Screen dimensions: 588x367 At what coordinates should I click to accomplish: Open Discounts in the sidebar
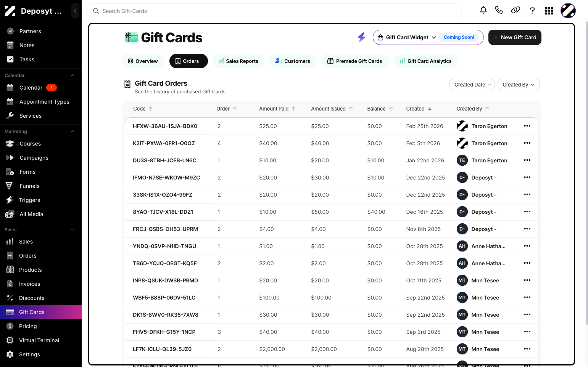click(x=32, y=298)
